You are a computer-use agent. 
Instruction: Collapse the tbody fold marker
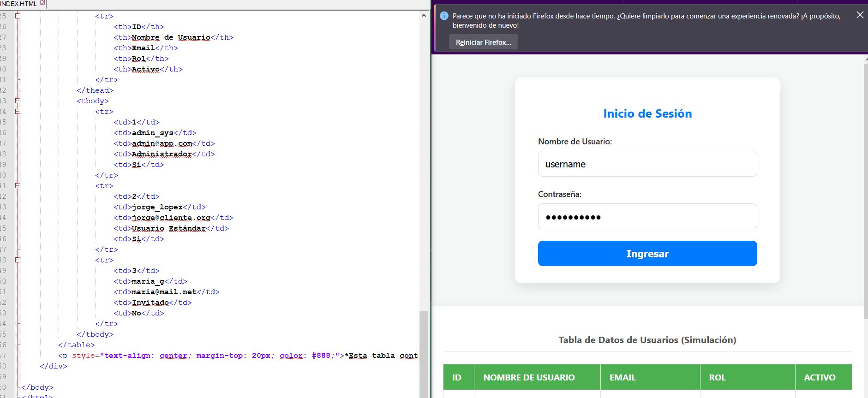coord(18,101)
